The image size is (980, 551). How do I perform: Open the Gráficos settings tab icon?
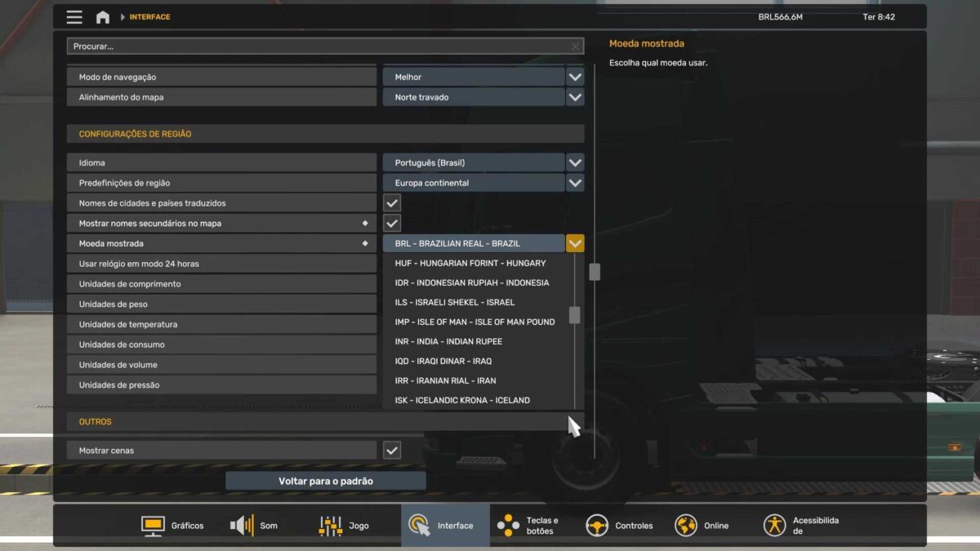(154, 526)
